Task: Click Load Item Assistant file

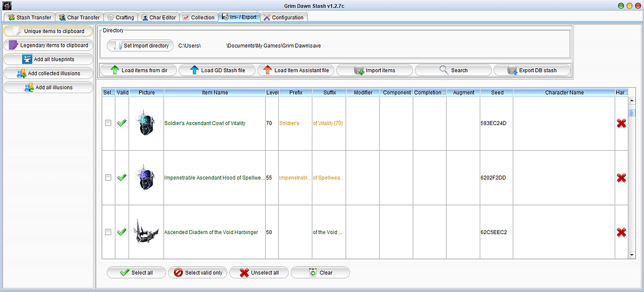Action: click(x=296, y=70)
